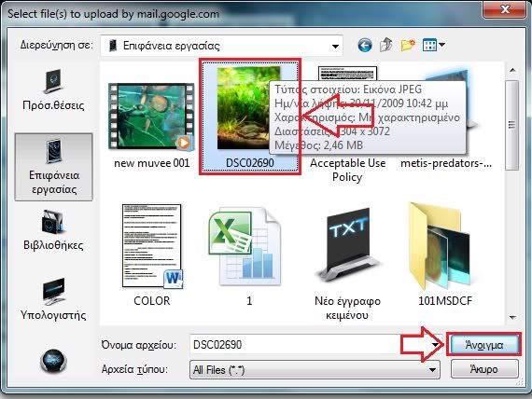The height and width of the screenshot is (399, 532).
Task: Select the COLOR Word document
Action: (151, 255)
